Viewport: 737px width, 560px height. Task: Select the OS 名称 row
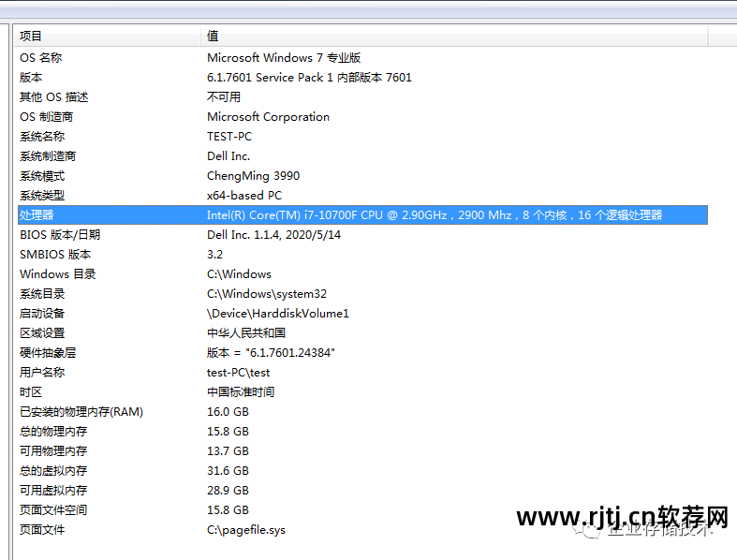tap(362, 58)
